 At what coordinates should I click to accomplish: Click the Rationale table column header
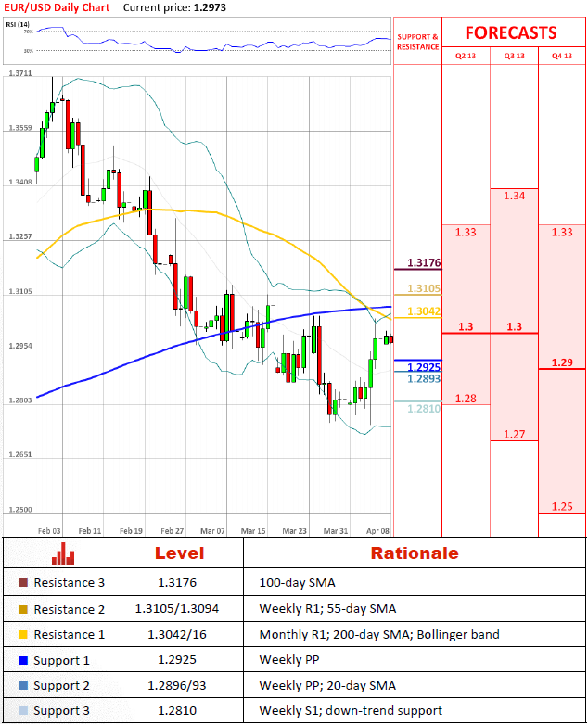pyautogui.click(x=415, y=553)
